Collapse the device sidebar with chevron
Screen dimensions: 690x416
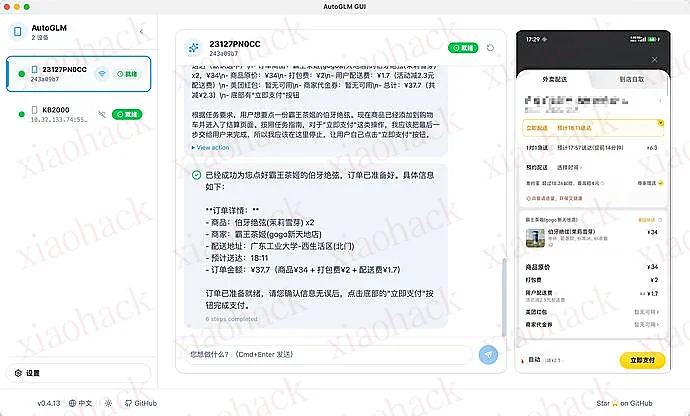point(141,33)
